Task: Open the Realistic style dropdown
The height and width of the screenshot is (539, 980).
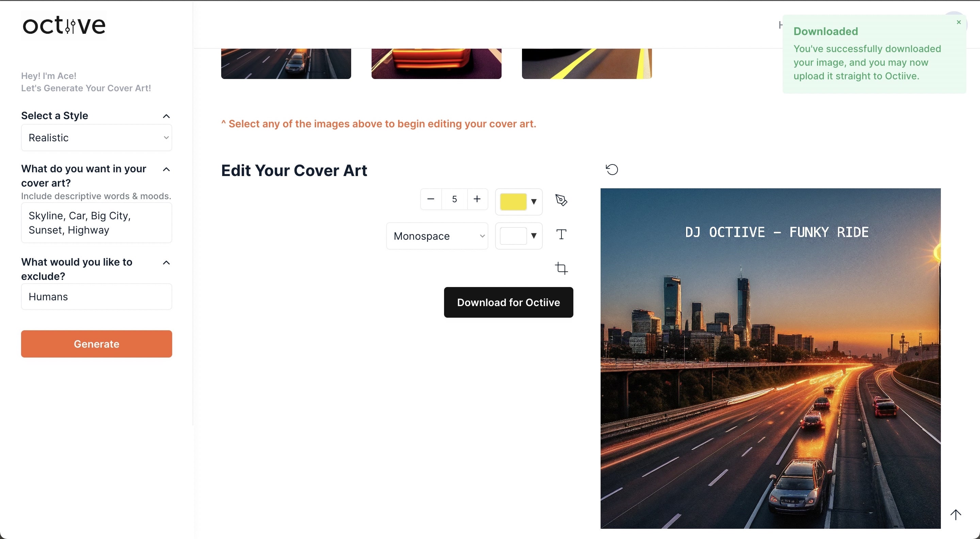Action: [96, 138]
